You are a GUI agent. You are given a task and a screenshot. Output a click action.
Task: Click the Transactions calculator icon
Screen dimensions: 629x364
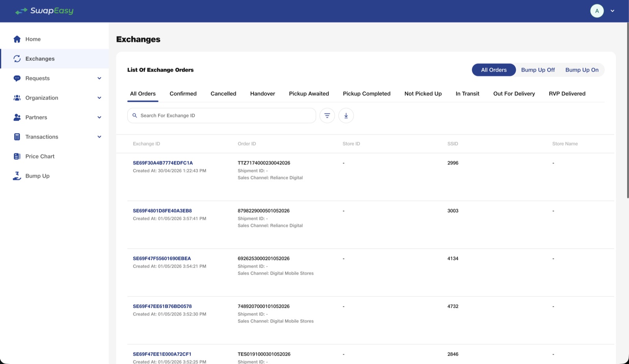click(x=17, y=137)
